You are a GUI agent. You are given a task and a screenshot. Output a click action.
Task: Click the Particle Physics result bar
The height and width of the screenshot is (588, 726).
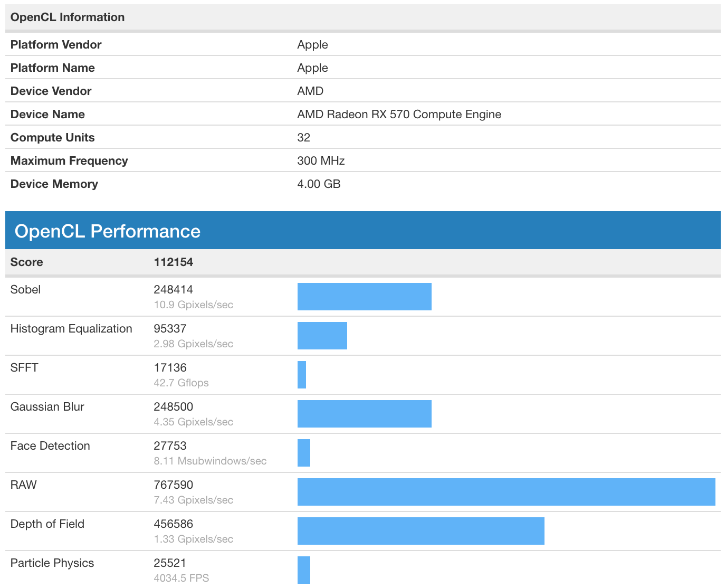304,570
